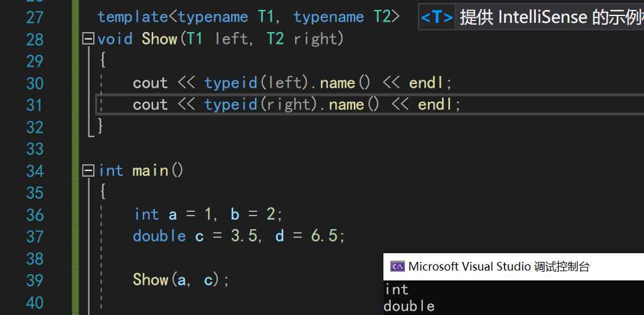Click the opening brace on line 35
The image size is (644, 315).
(x=102, y=192)
